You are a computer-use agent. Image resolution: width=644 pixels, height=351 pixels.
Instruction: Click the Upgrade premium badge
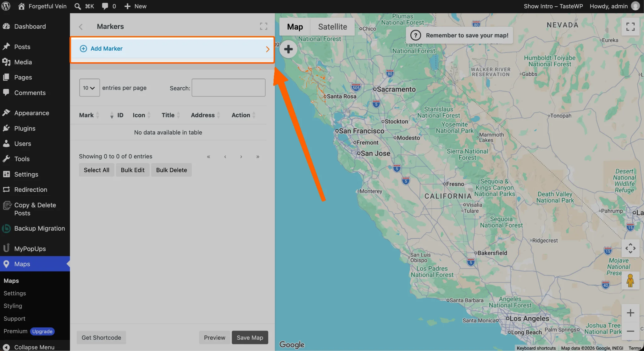[42, 332]
